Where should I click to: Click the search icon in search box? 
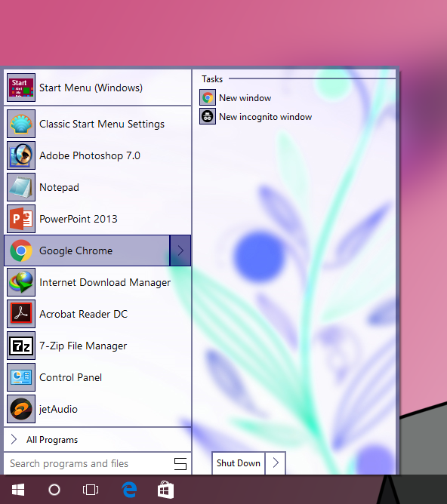tap(180, 464)
